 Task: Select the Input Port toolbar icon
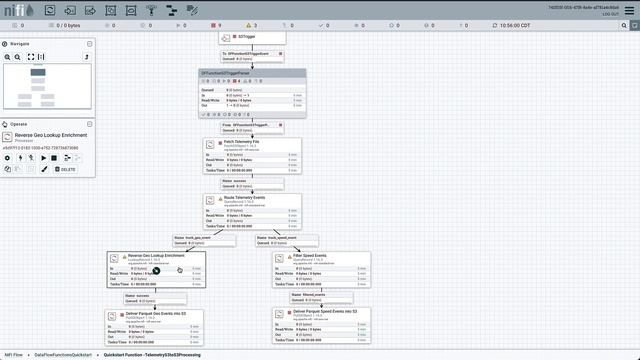70,10
